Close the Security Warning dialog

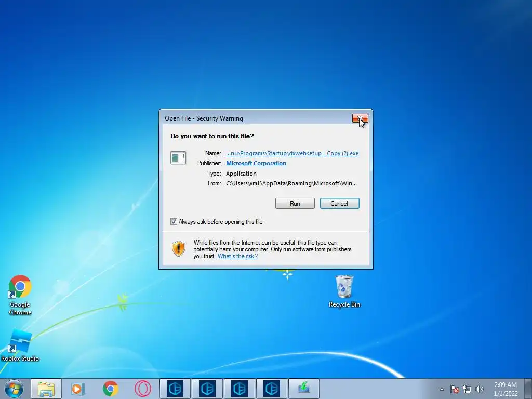(x=360, y=118)
